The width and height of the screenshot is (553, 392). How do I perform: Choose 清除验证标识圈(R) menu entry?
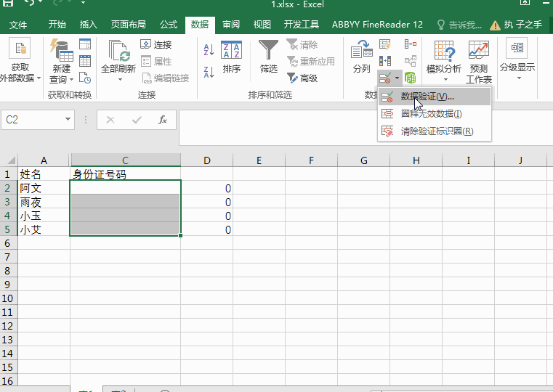click(434, 131)
